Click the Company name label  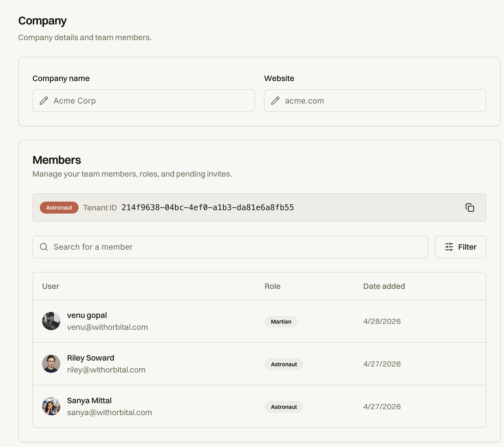61,78
